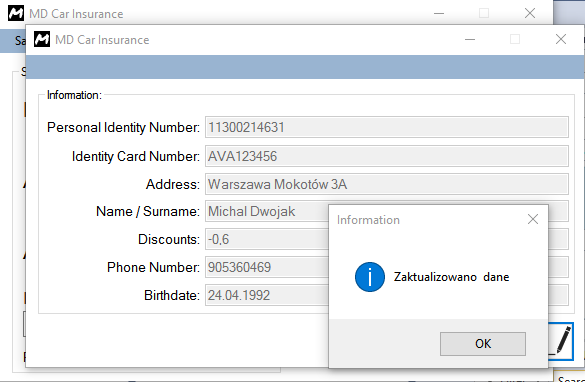The image size is (585, 382).
Task: Click the Zaktualizowano dane message text
Action: [x=451, y=277]
